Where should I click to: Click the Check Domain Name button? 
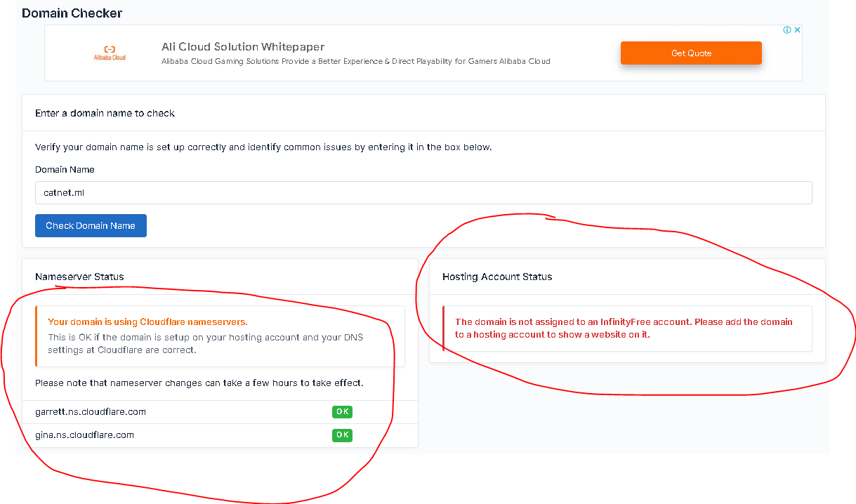tap(91, 226)
